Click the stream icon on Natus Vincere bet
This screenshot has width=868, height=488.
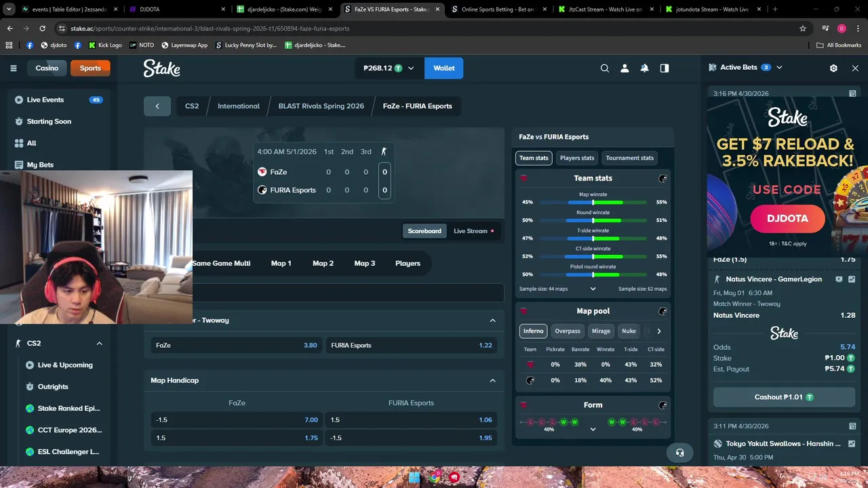pos(839,279)
